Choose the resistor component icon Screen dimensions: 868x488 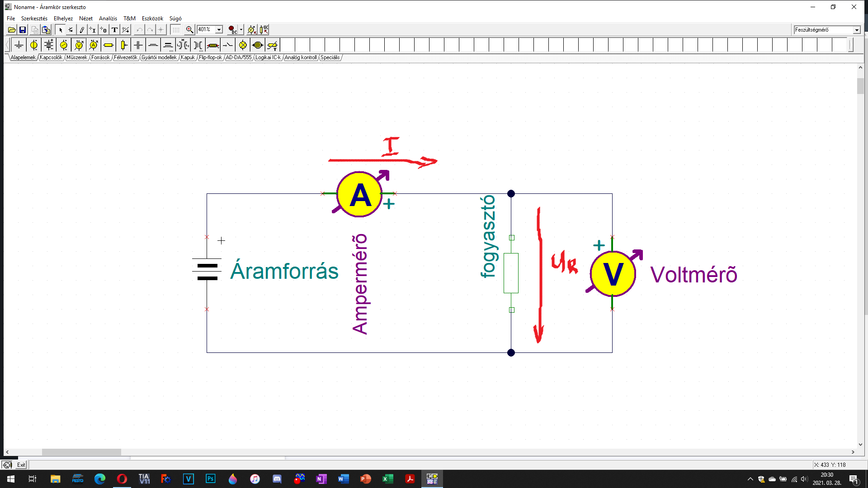(x=108, y=45)
